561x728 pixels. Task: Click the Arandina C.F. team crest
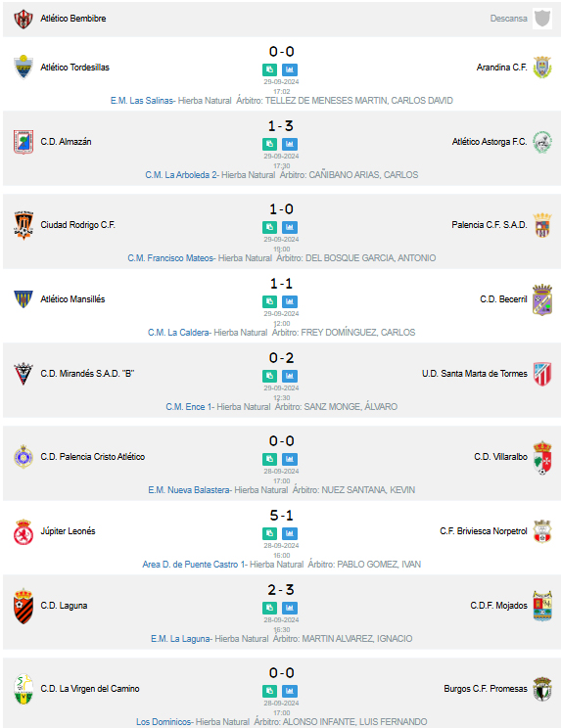tap(542, 68)
